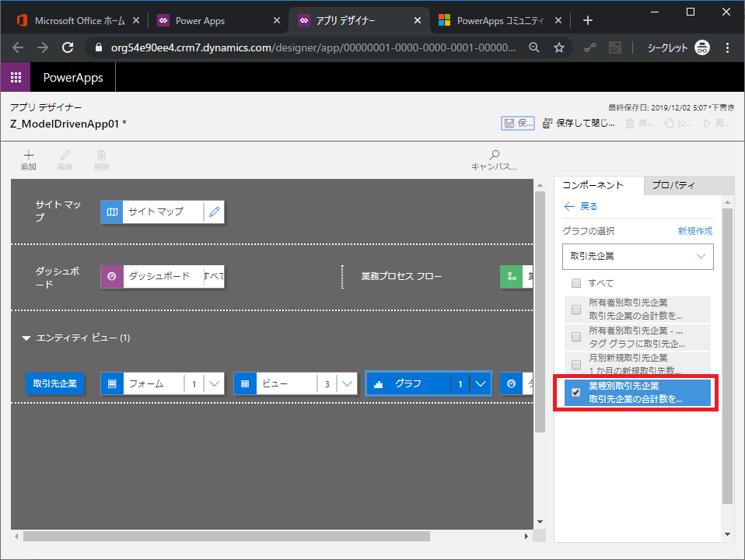Open a new browser tab
Viewport: 745px width, 560px height.
click(x=588, y=20)
